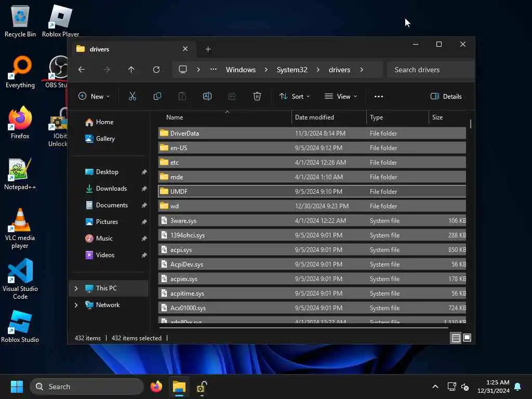The width and height of the screenshot is (532, 399).
Task: Expand chevron after System32 breadcrumb
Action: point(318,70)
